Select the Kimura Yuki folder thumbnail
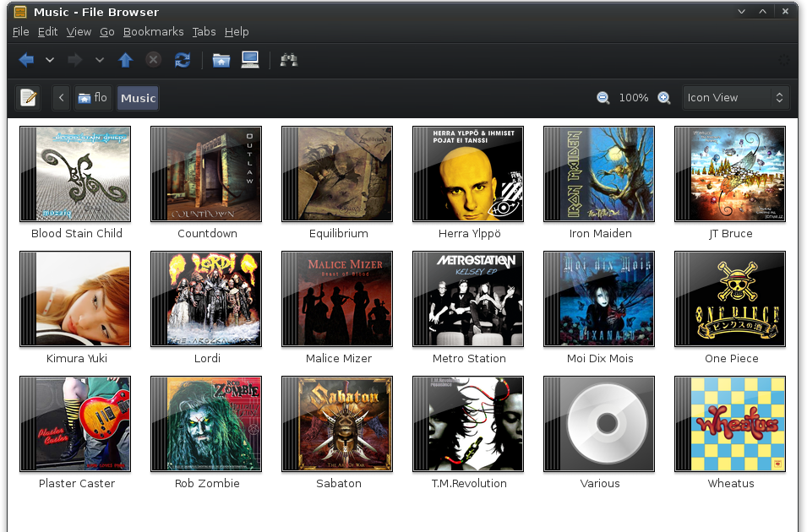This screenshot has height=532, width=807. pyautogui.click(x=75, y=299)
